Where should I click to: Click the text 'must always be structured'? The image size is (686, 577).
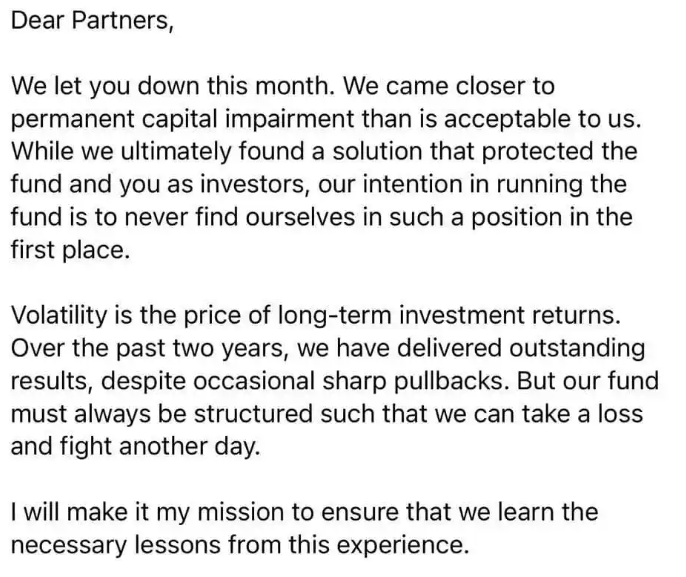pyautogui.click(x=162, y=414)
